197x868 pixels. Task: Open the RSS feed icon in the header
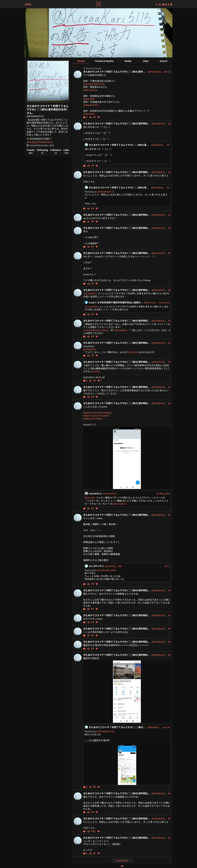[x=160, y=4]
